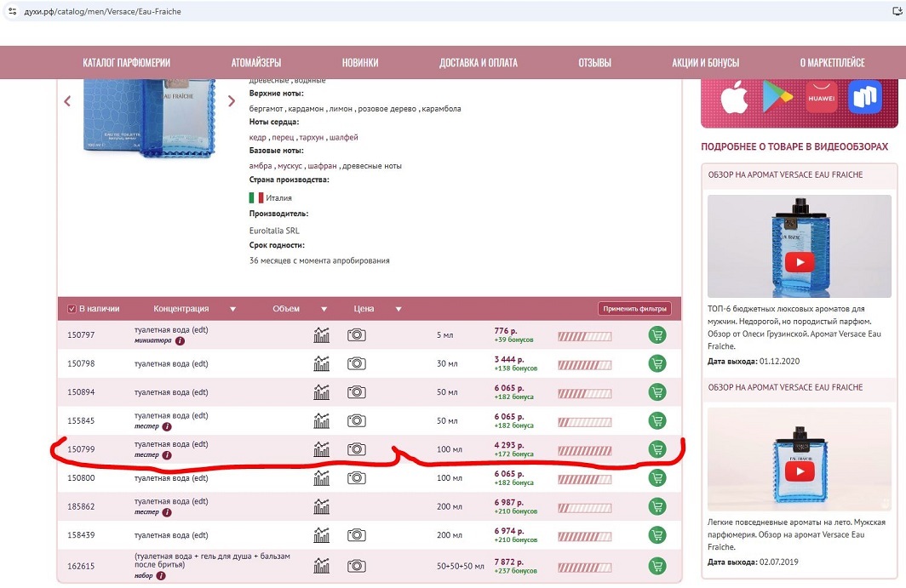The image size is (906, 588).
Task: Play the first Versace Eau Fraiche video
Action: click(x=798, y=262)
